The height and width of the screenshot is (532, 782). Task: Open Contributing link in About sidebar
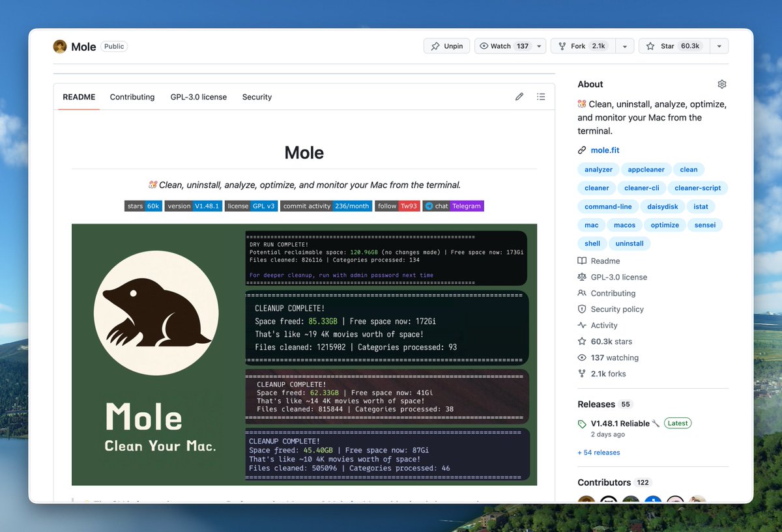(x=613, y=293)
